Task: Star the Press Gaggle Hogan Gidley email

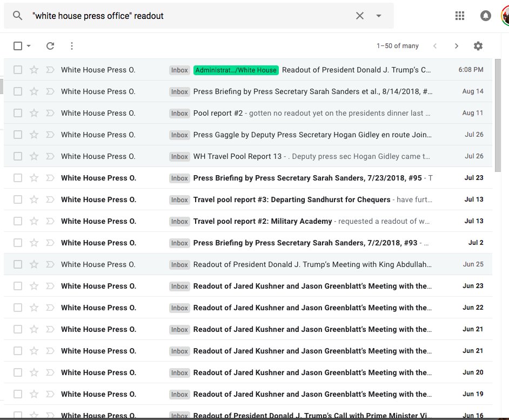Action: pyautogui.click(x=34, y=135)
